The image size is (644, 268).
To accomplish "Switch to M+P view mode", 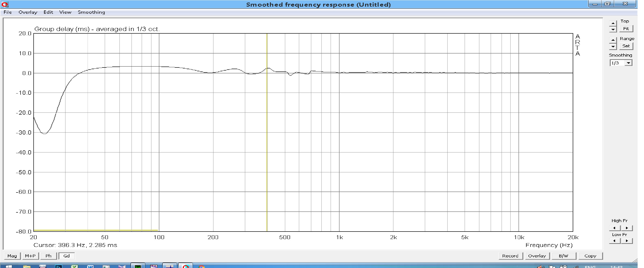I will (x=30, y=256).
